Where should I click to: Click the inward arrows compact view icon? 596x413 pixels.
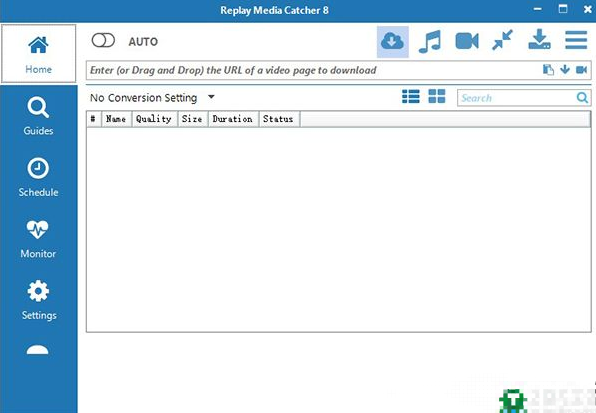click(x=502, y=40)
